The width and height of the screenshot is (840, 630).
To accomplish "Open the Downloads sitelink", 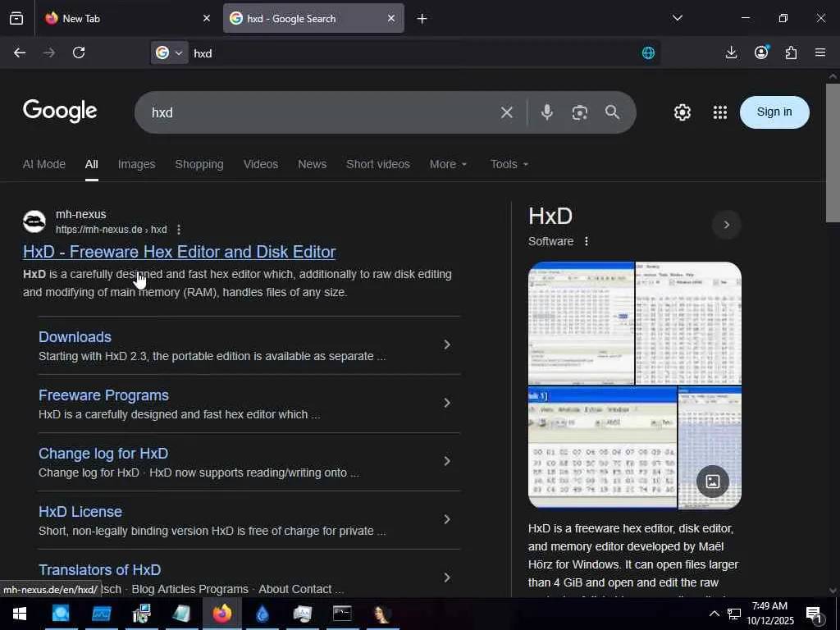I will (x=75, y=337).
